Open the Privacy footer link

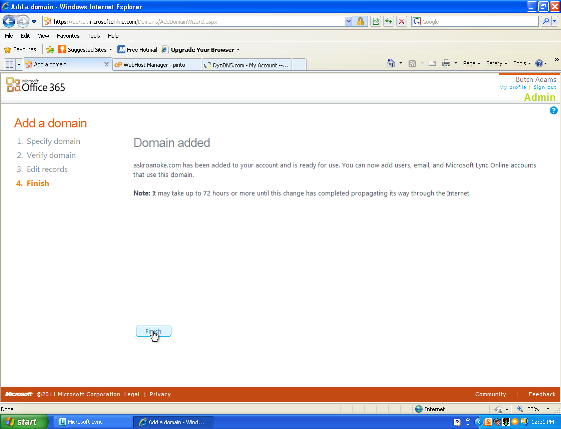click(160, 394)
